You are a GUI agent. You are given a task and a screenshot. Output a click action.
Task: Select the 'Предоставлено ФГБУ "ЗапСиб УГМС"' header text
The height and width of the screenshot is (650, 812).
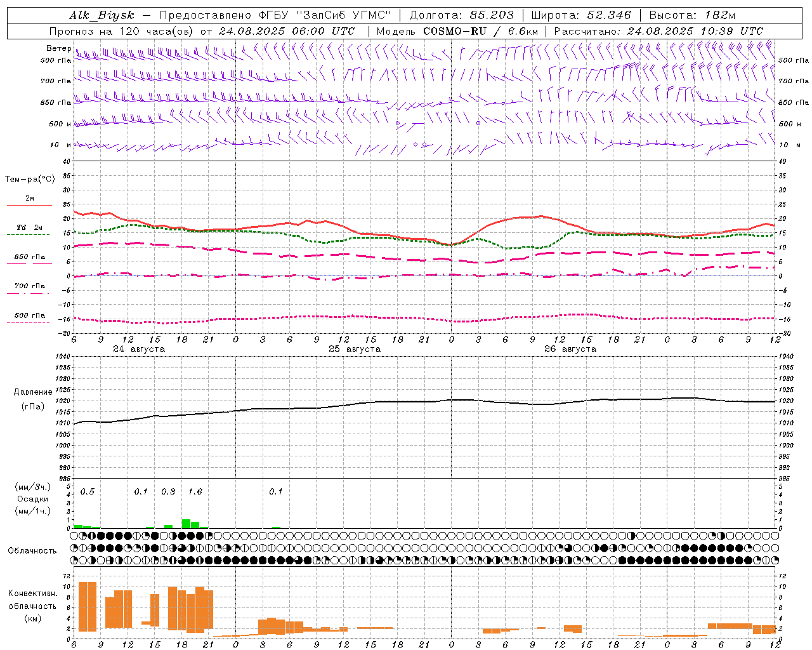point(275,16)
